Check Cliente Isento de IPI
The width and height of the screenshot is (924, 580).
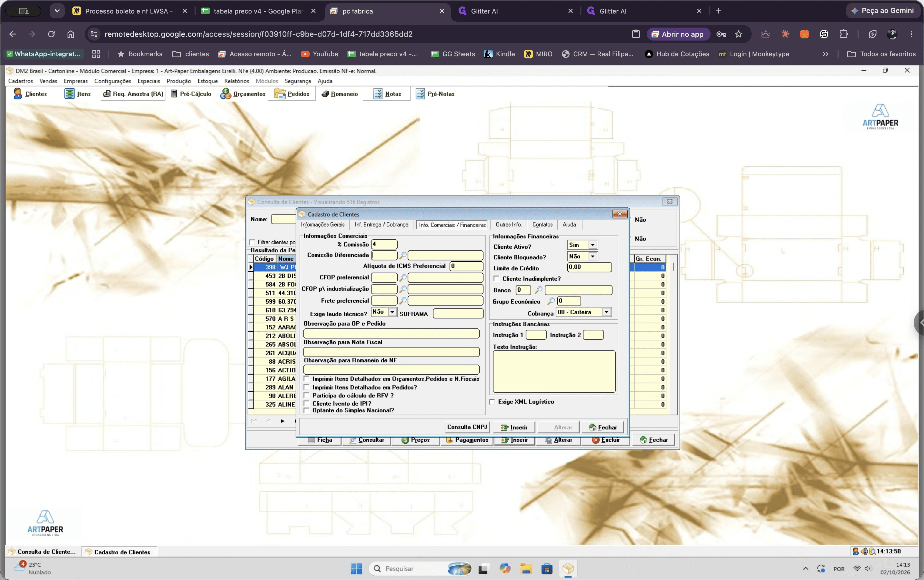pos(306,403)
